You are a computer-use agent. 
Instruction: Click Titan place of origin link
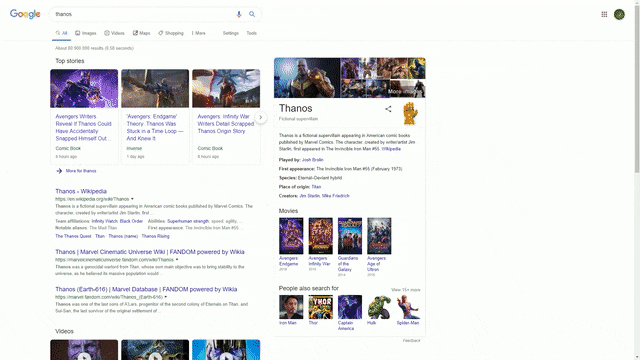[316, 187]
